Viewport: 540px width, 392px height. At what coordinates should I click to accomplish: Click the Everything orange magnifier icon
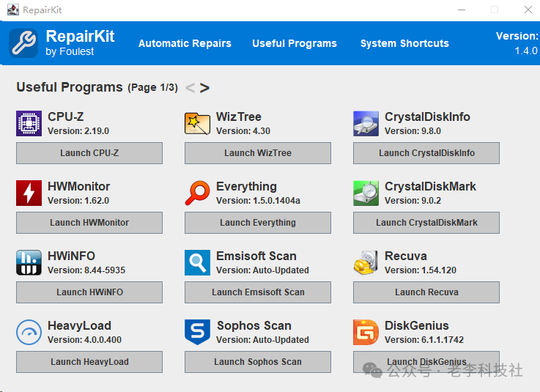(x=197, y=193)
